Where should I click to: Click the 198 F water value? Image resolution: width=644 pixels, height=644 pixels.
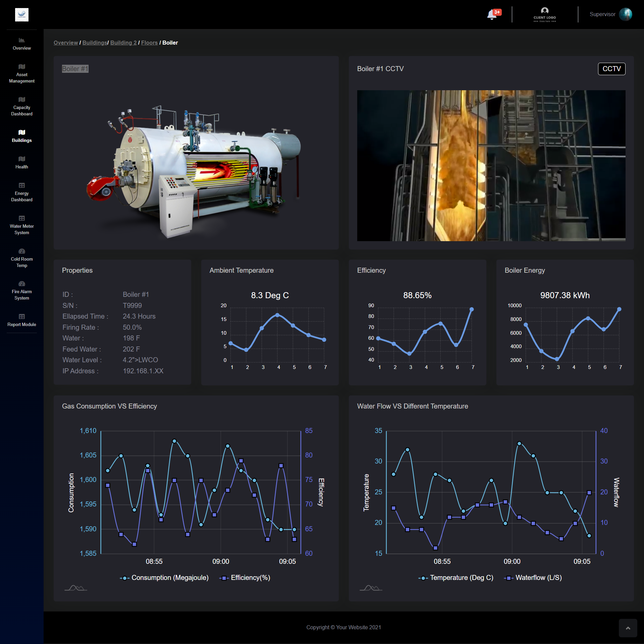(x=131, y=338)
